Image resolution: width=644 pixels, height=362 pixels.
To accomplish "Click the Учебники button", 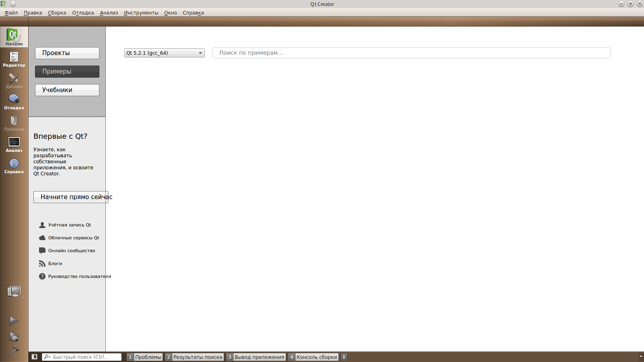I will pyautogui.click(x=67, y=90).
